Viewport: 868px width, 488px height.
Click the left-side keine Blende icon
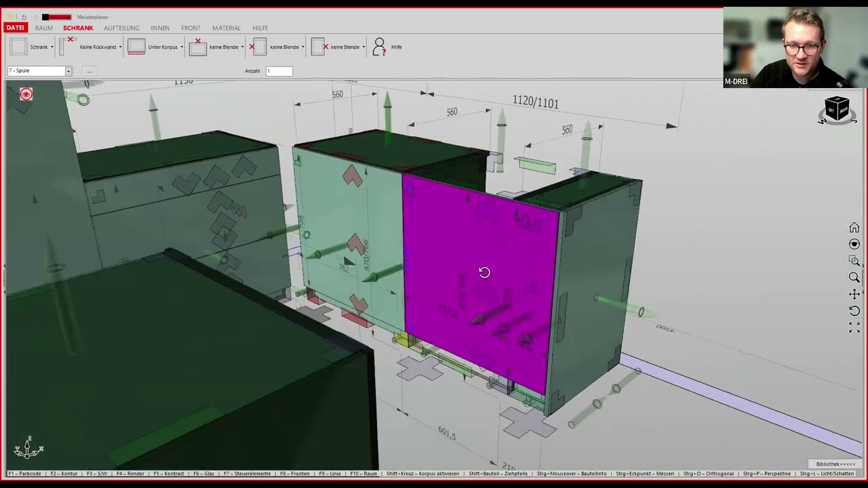point(258,47)
